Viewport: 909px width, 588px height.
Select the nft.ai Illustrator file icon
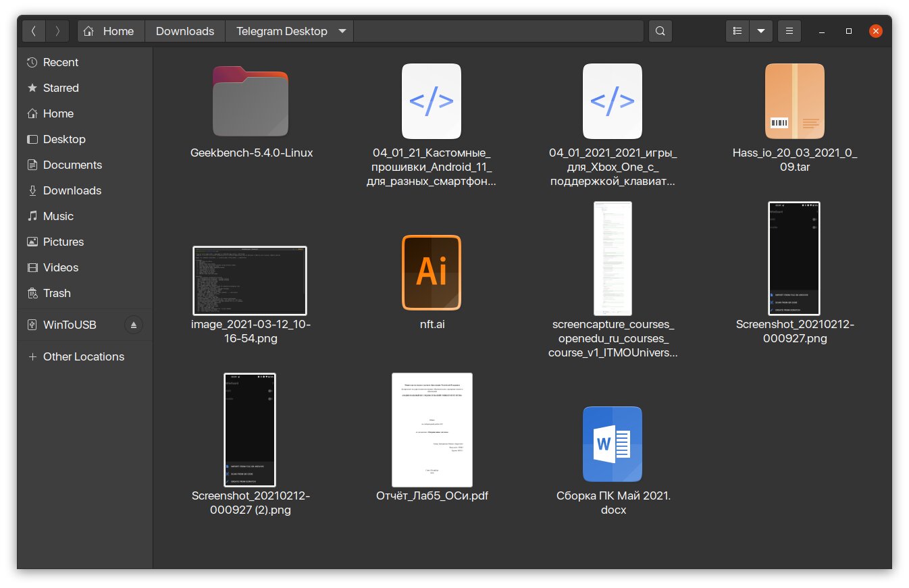coord(432,273)
